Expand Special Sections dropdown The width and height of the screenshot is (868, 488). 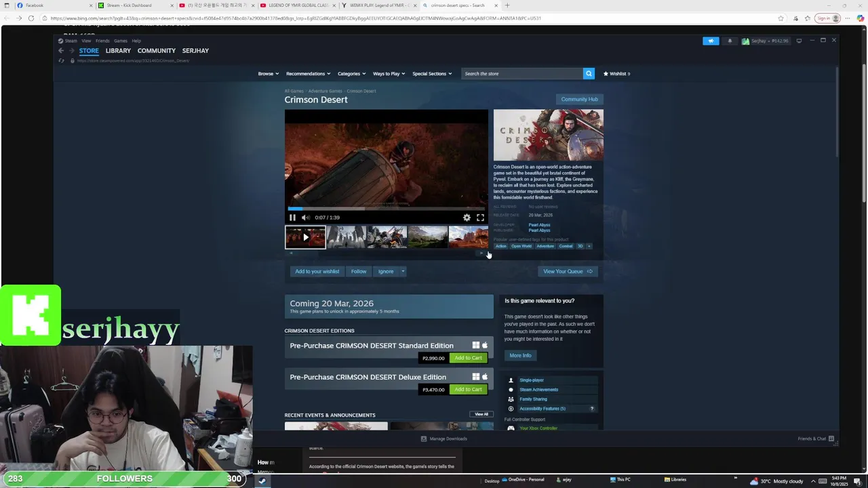click(432, 73)
